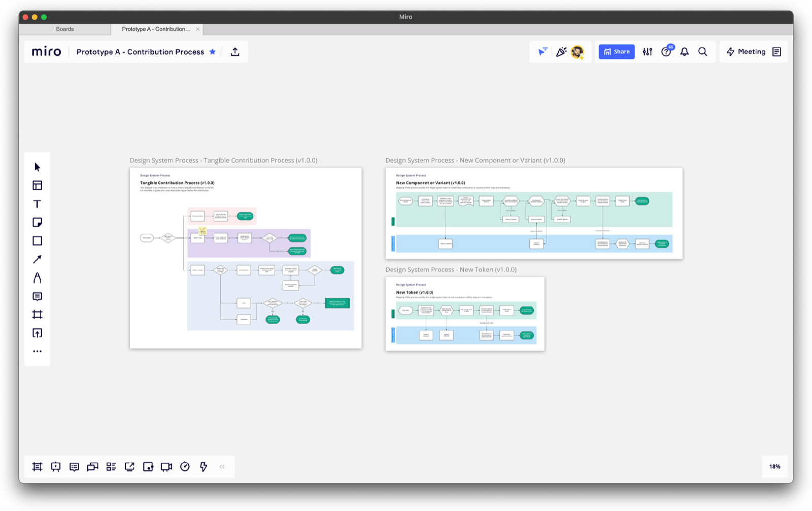Viewport: 812px width, 511px height.
Task: Open the notes panel icon
Action: tap(776, 52)
